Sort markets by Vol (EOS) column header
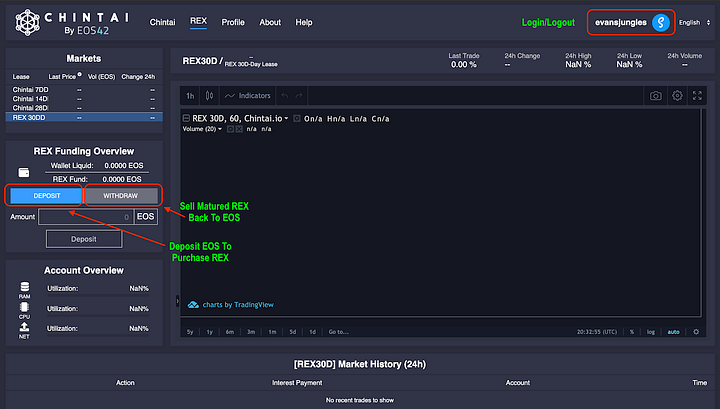This screenshot has width=720, height=409. click(101, 77)
